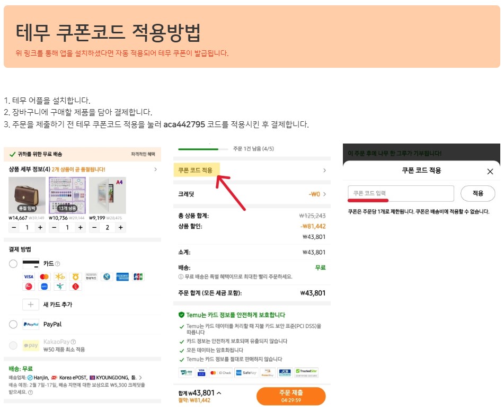Screen dimensions: 504x420
Task: Click the PayPal logo icon
Action: pos(31,324)
